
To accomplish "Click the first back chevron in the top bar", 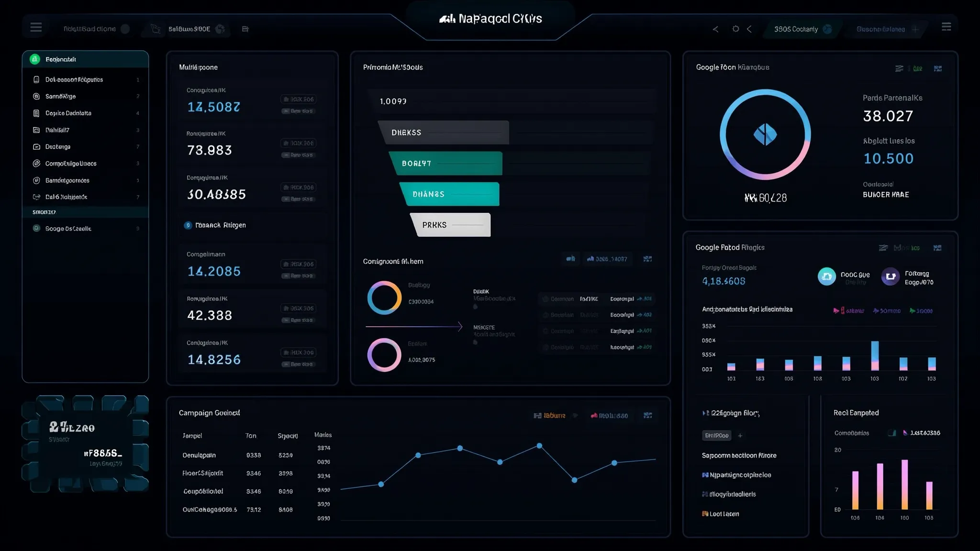I will coord(715,29).
